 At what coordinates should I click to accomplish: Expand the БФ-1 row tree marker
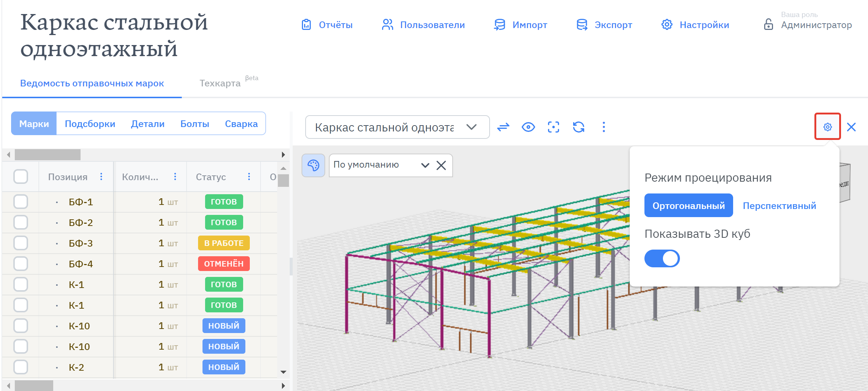pos(57,202)
